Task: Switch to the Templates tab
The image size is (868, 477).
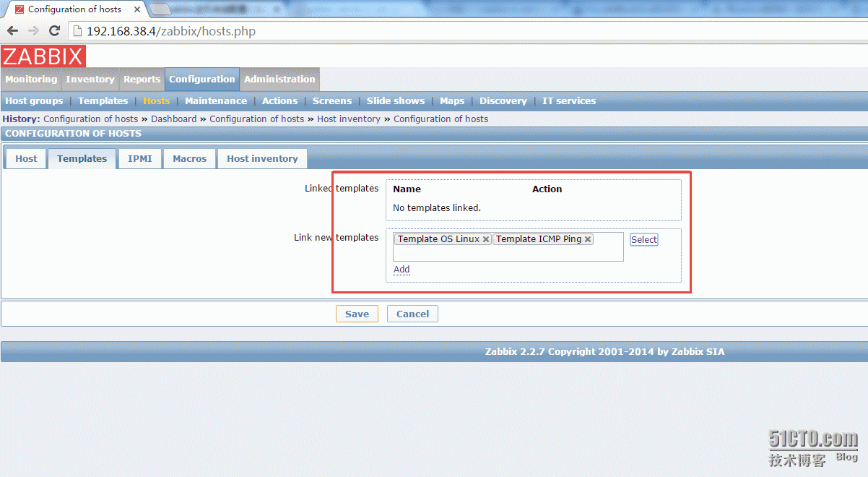Action: [x=82, y=158]
